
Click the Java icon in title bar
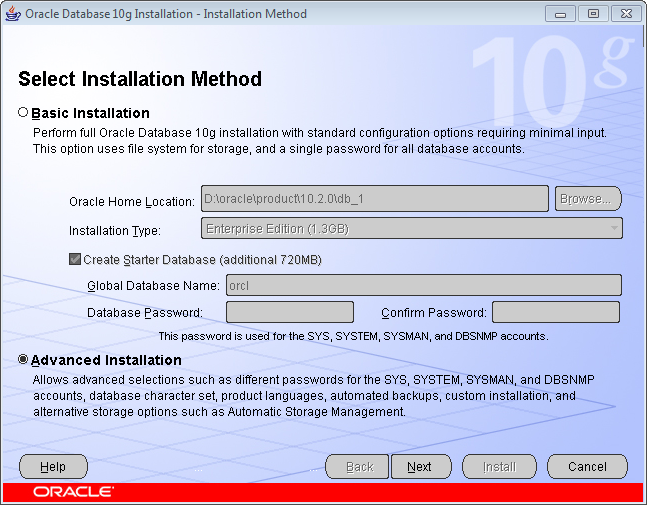pyautogui.click(x=13, y=13)
